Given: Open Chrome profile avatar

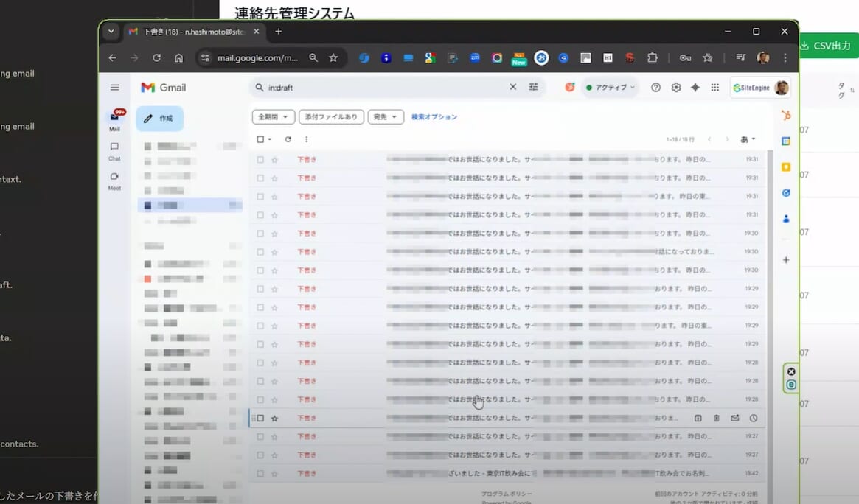Looking at the screenshot, I should [x=762, y=57].
